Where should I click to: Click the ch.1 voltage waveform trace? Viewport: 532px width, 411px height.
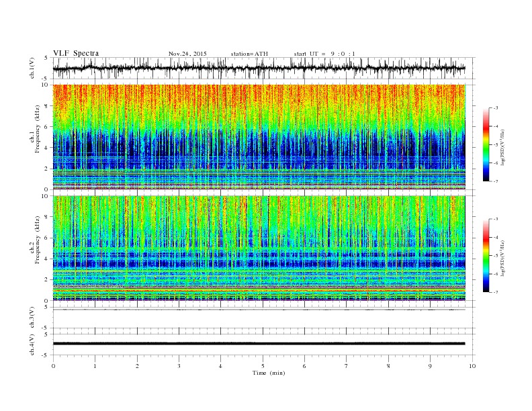click(x=259, y=68)
